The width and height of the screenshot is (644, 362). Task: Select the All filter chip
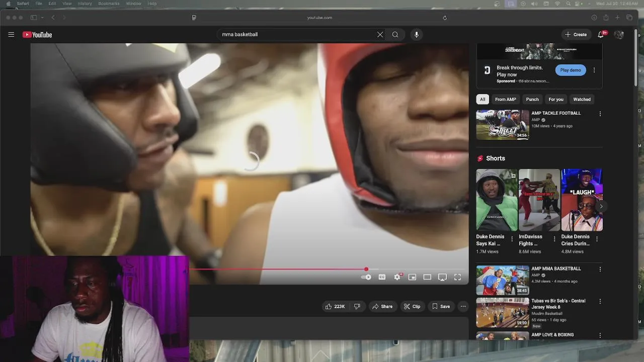pyautogui.click(x=482, y=100)
